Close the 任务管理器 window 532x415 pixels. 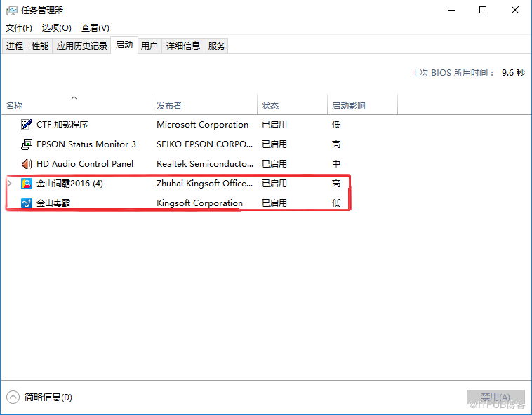coord(515,10)
